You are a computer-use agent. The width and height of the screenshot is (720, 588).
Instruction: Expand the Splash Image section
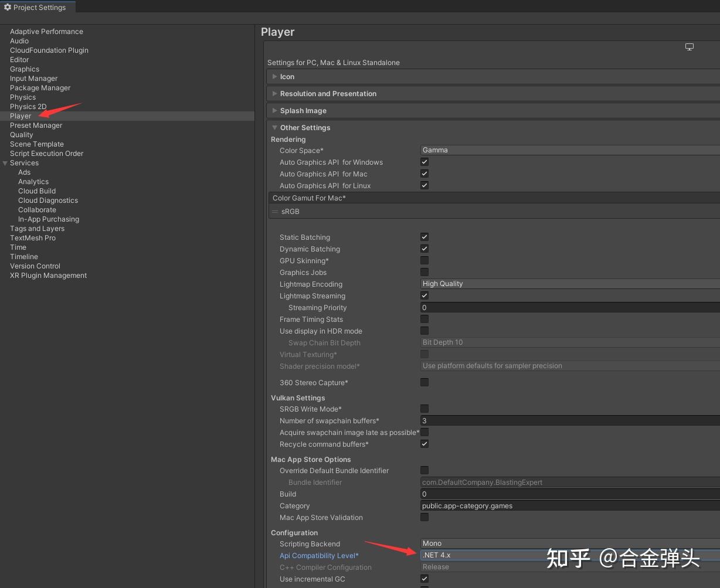(x=274, y=111)
